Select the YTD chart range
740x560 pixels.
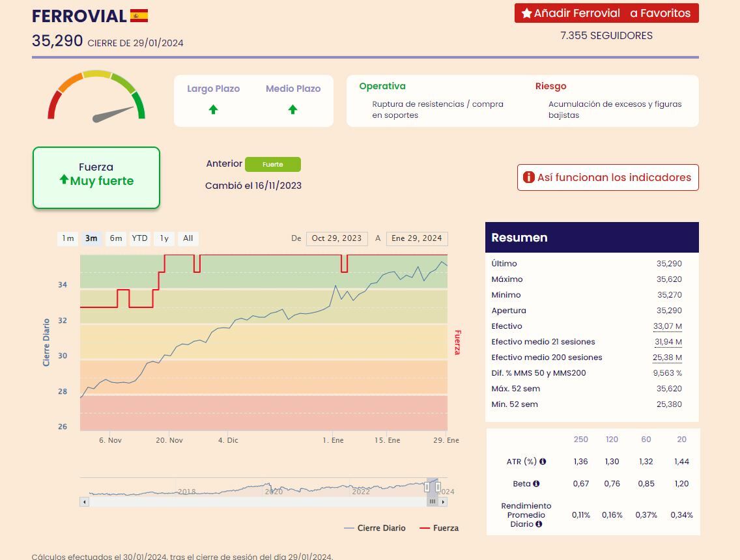139,238
